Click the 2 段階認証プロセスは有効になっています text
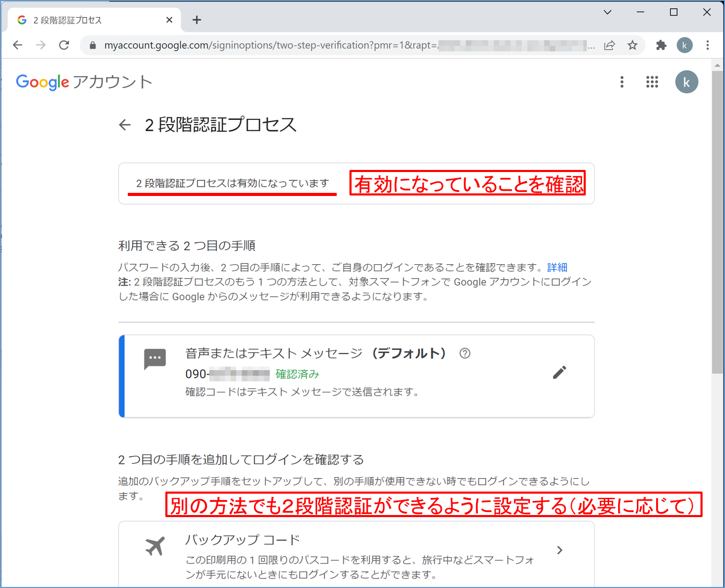725x588 pixels. pos(233,183)
